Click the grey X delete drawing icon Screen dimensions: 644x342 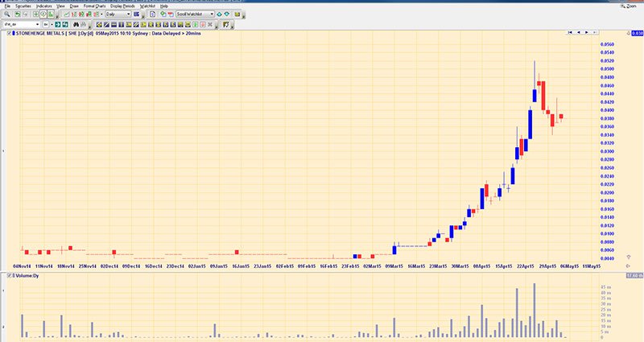pos(210,24)
